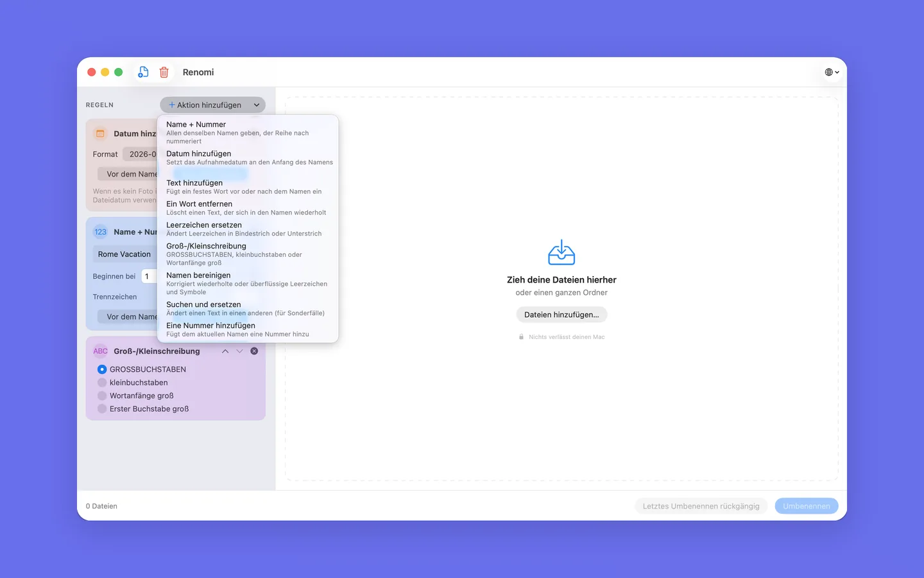Click the red trash icon in toolbar

pos(164,72)
